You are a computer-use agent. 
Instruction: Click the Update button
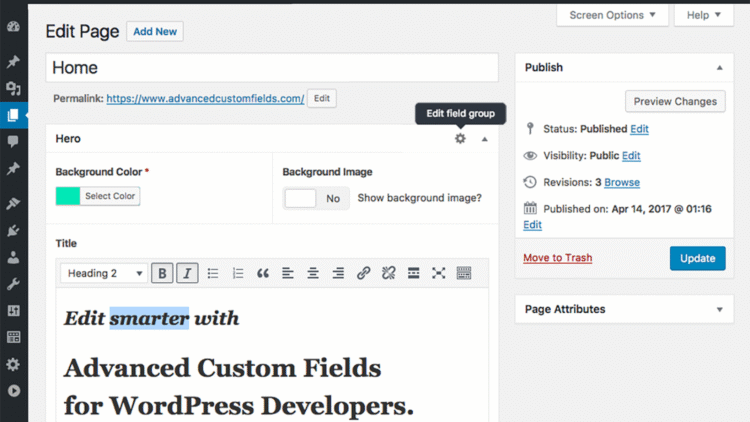[x=697, y=258]
